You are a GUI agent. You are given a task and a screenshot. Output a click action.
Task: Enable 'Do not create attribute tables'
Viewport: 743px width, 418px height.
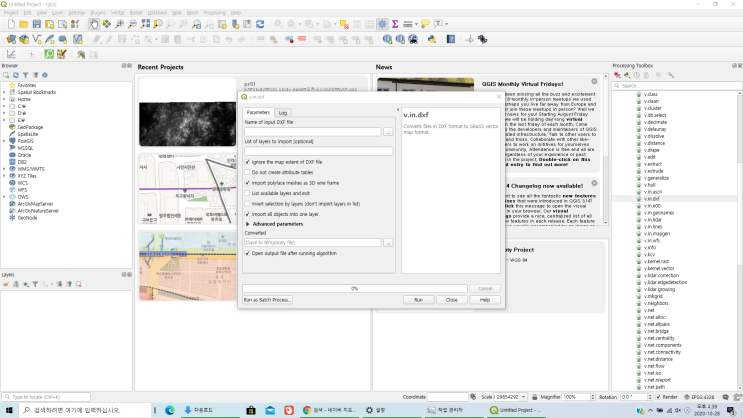[x=247, y=173]
